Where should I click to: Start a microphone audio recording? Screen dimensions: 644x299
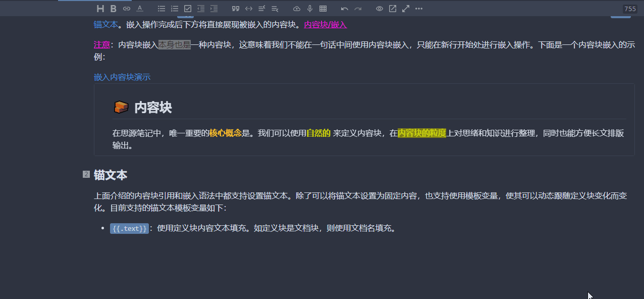[x=310, y=9]
